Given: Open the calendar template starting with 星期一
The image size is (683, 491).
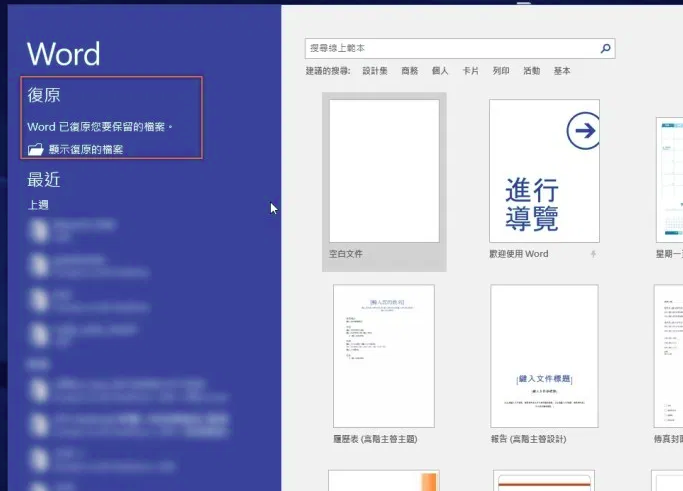Looking at the screenshot, I should pos(669,179).
